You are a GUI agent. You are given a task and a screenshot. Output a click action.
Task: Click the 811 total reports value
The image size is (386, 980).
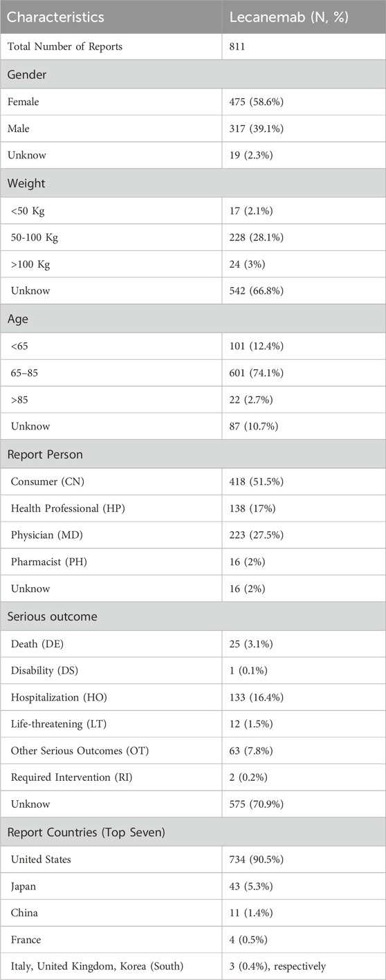point(238,47)
